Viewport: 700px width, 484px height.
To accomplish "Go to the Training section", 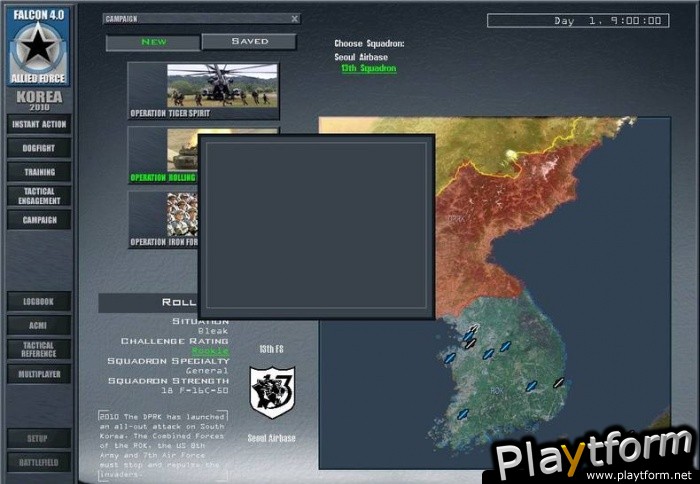I will tap(39, 172).
